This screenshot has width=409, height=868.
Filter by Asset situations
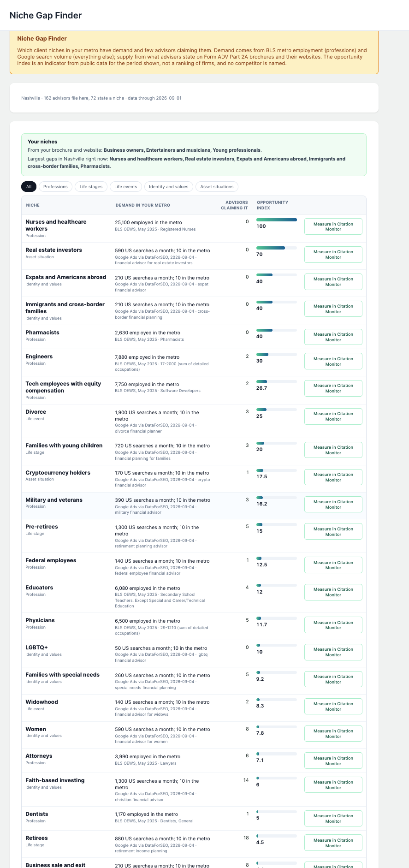[217, 187]
